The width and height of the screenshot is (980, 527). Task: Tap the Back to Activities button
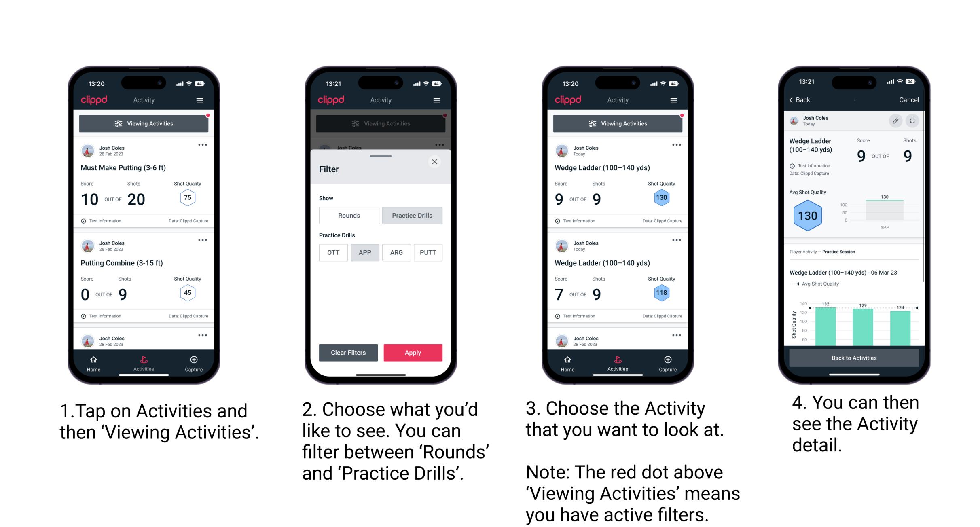[x=853, y=358]
